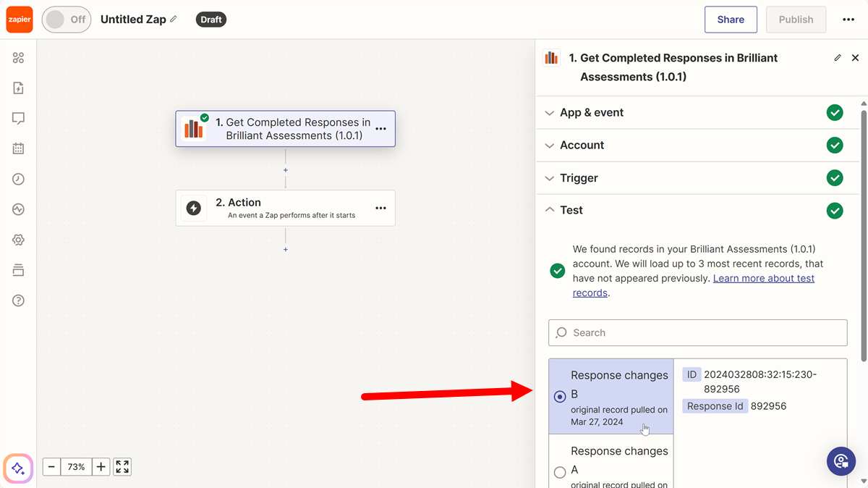Expand the App & event section
This screenshot has width=868, height=488.
pyautogui.click(x=591, y=112)
